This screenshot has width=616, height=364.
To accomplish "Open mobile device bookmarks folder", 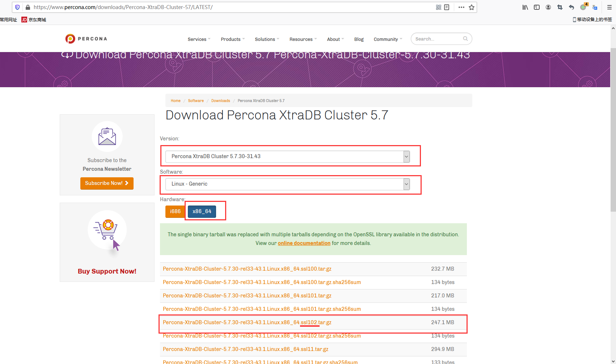I will point(592,20).
